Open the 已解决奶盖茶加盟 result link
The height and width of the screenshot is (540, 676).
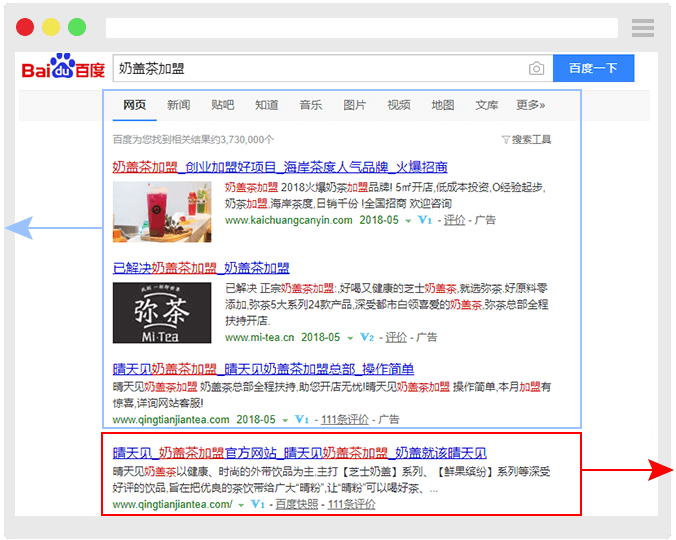(201, 268)
